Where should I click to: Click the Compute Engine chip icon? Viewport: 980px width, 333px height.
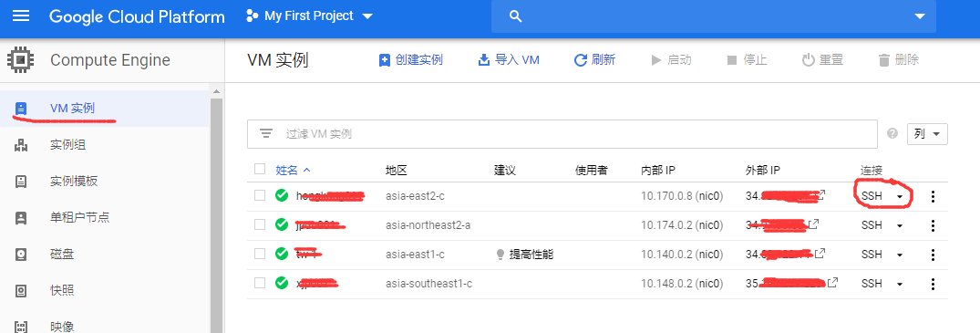21,60
